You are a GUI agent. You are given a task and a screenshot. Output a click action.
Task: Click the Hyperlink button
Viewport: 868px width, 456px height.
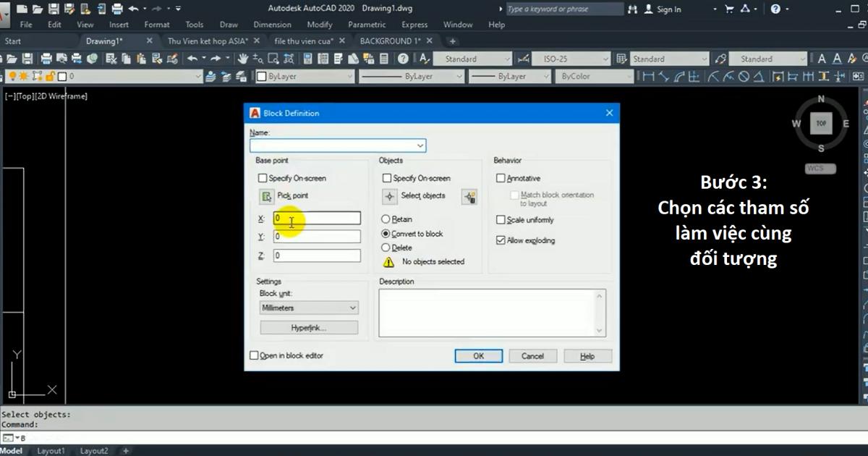tap(309, 328)
